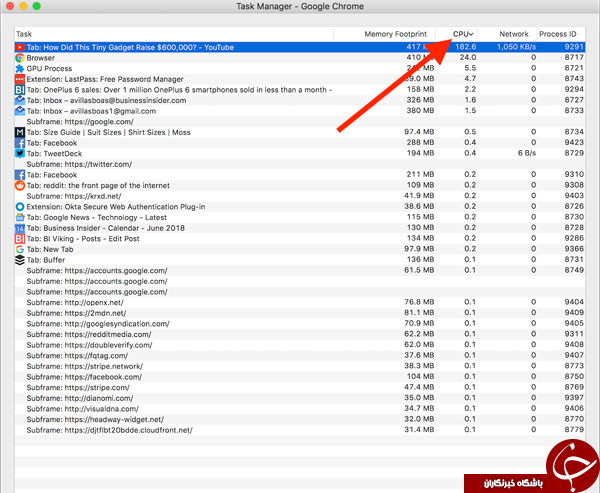The image size is (600, 493).
Task: Select the GPU Process row
Action: tap(300, 69)
